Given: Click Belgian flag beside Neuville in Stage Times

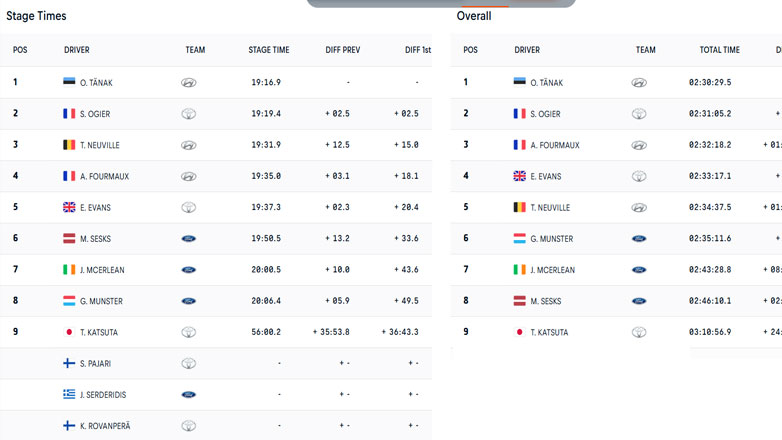Looking at the screenshot, I should pyautogui.click(x=69, y=145).
